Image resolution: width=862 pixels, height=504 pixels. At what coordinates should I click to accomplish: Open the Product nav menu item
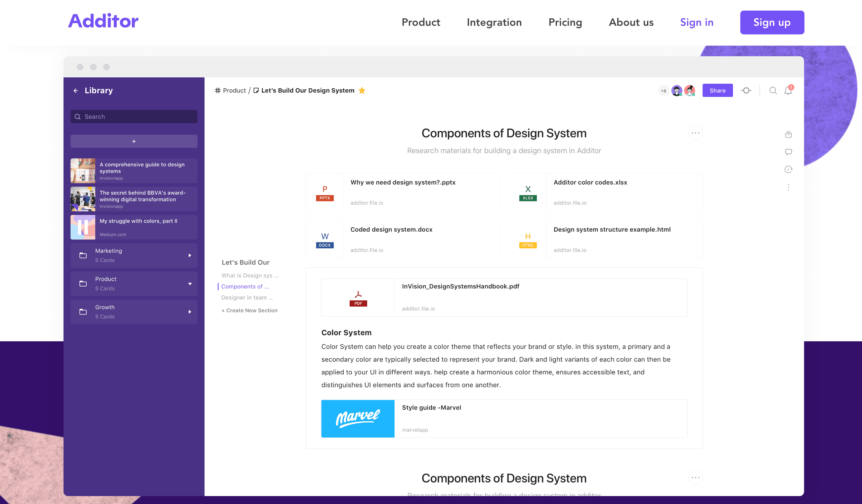click(x=421, y=22)
